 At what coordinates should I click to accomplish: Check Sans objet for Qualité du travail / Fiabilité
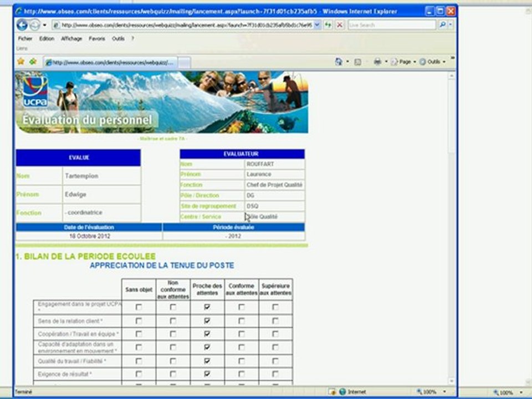pyautogui.click(x=139, y=361)
